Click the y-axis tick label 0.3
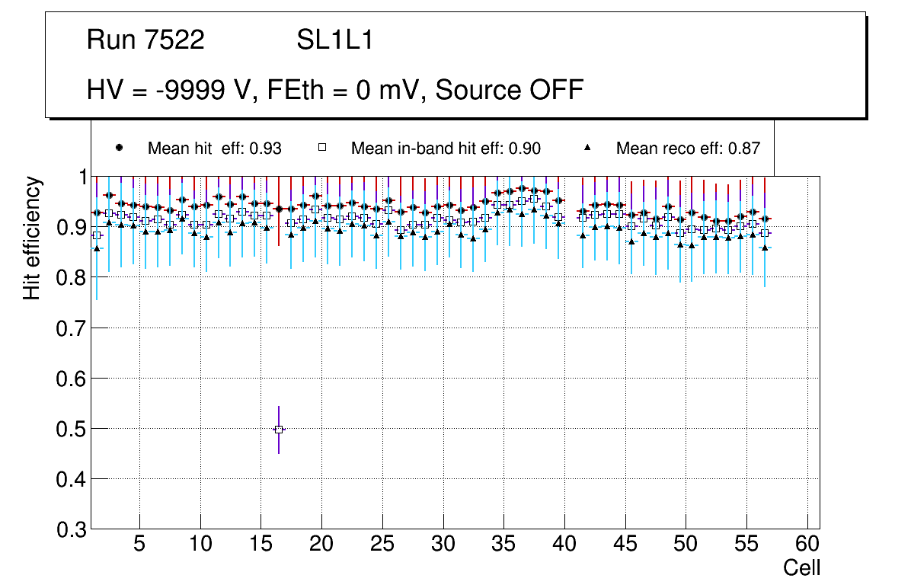 [x=70, y=529]
